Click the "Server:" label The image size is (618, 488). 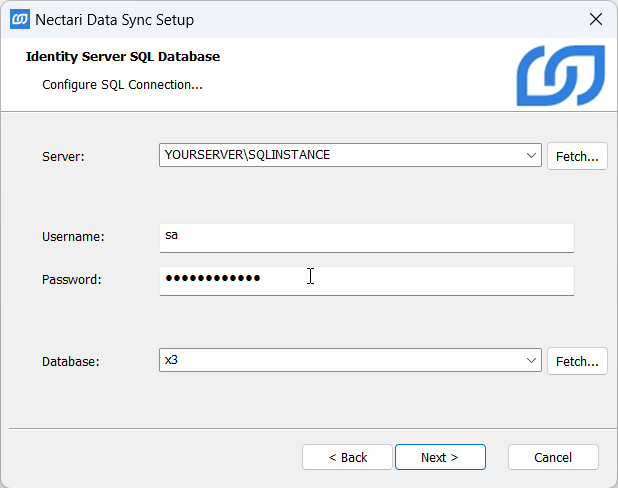coord(64,157)
